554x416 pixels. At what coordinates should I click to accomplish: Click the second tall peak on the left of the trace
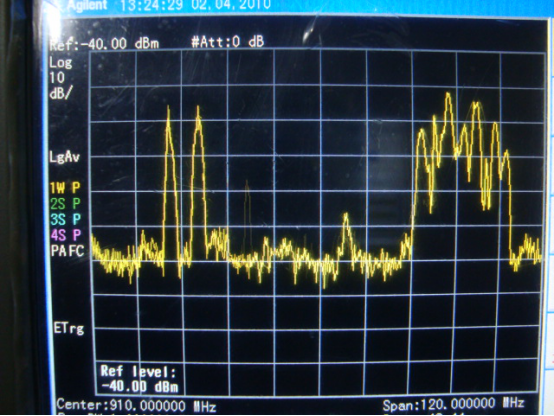[198, 108]
